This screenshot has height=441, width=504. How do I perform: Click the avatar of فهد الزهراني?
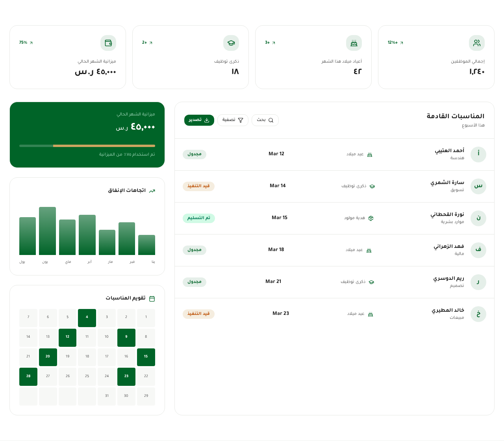click(478, 250)
